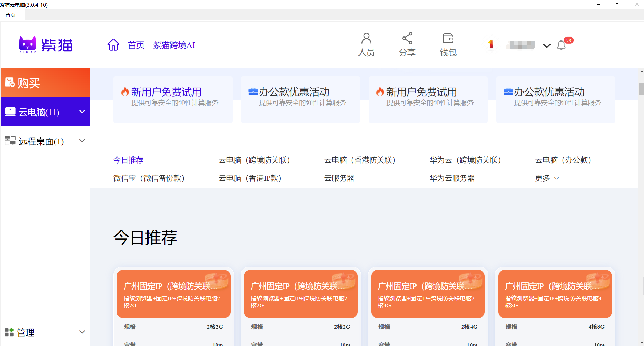Click the home house icon
This screenshot has height=346, width=644.
pos(113,45)
